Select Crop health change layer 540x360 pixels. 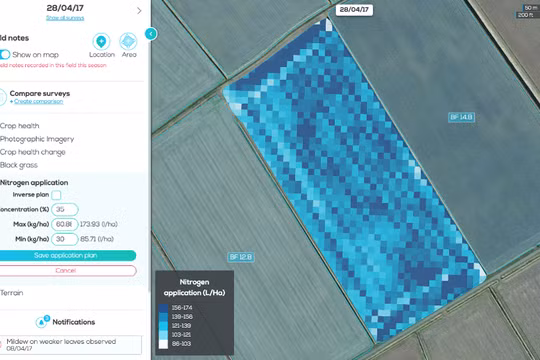pos(33,152)
